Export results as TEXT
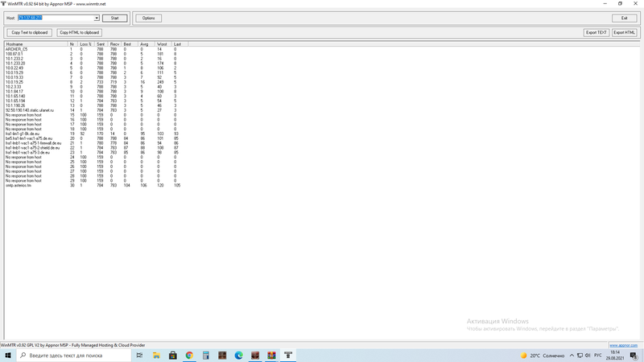Viewport: 644px width, 362px height. pos(597,32)
